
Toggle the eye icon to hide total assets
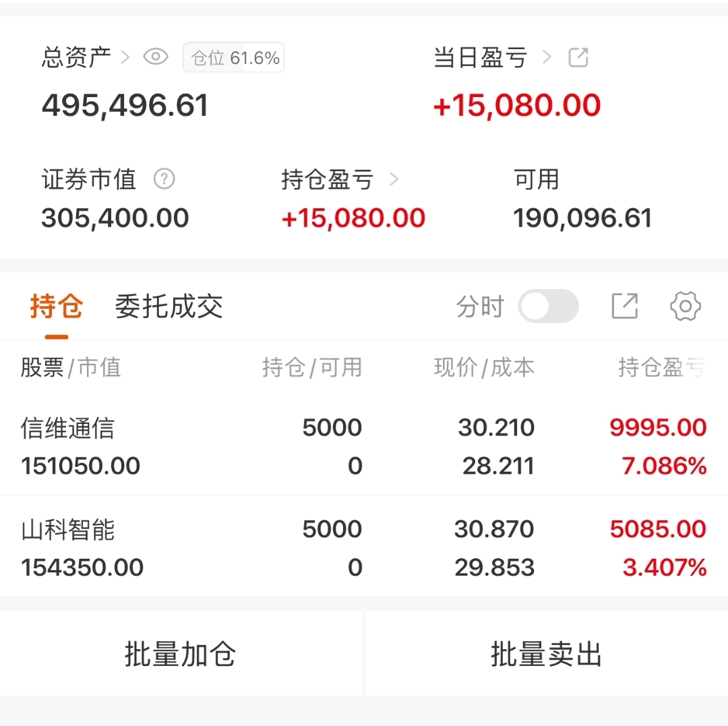[x=156, y=57]
